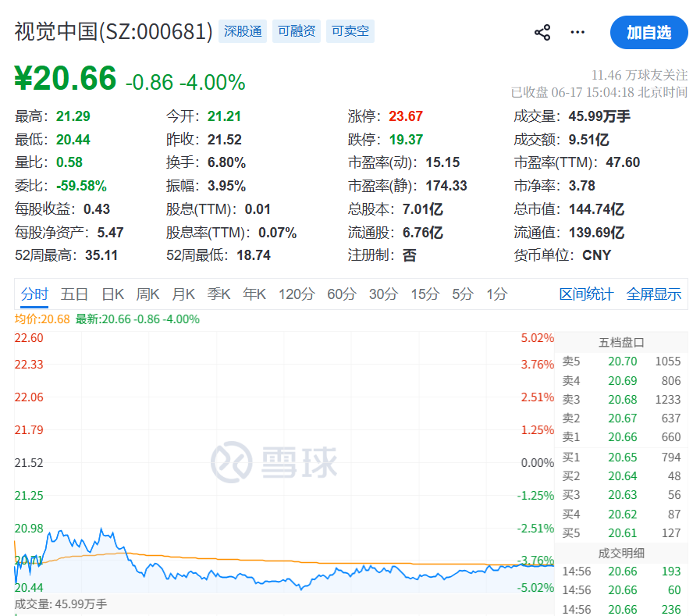The image size is (700, 616).
Task: Click the 涨停 value 23.67
Action: (406, 116)
